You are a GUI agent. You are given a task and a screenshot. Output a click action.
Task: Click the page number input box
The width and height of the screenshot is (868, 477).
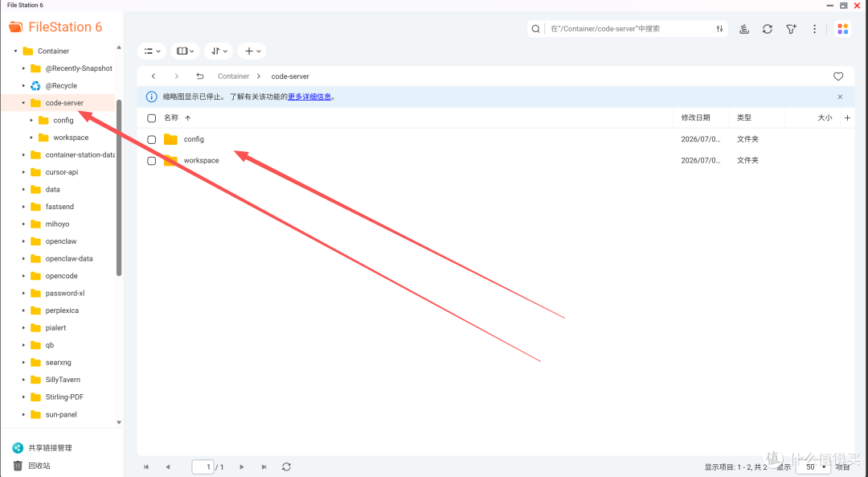[x=203, y=467]
